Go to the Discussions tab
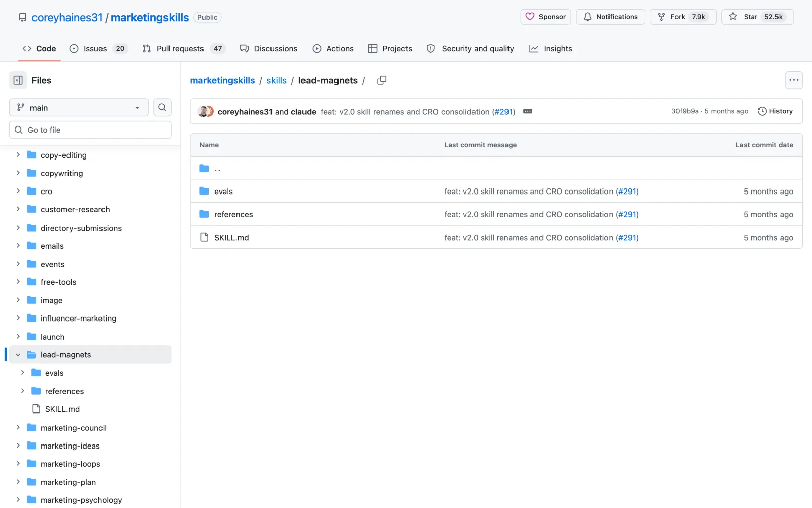Image resolution: width=812 pixels, height=508 pixels. click(x=268, y=49)
